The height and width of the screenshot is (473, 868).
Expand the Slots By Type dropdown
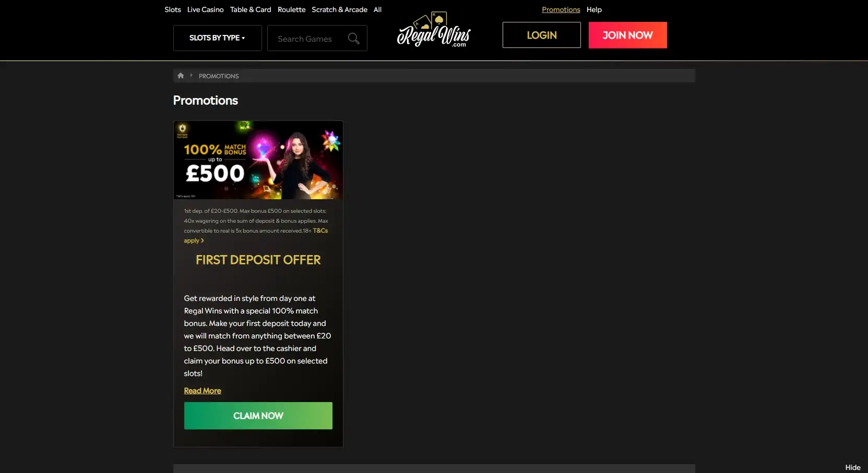point(217,38)
